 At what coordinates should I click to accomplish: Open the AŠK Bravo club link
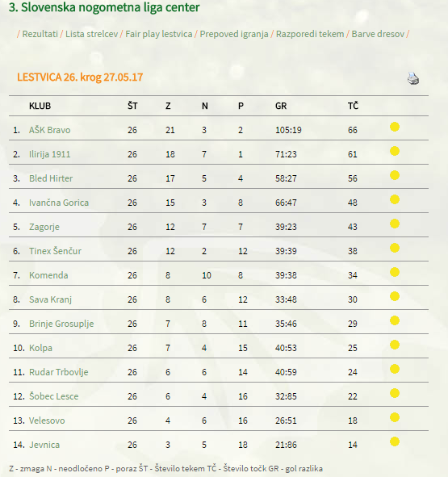click(x=49, y=130)
